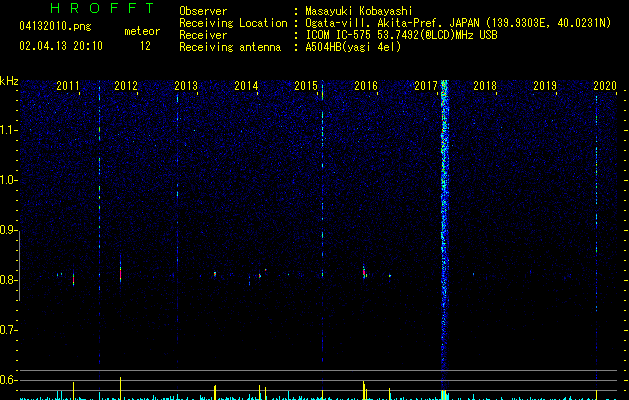Viewport: 629px width, 400px height.
Task: Click time marker 2014
Action: (x=246, y=86)
